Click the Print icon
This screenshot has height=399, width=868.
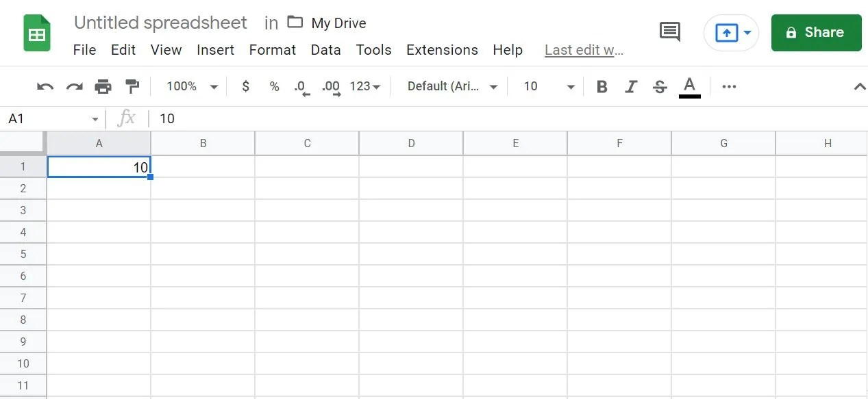102,86
